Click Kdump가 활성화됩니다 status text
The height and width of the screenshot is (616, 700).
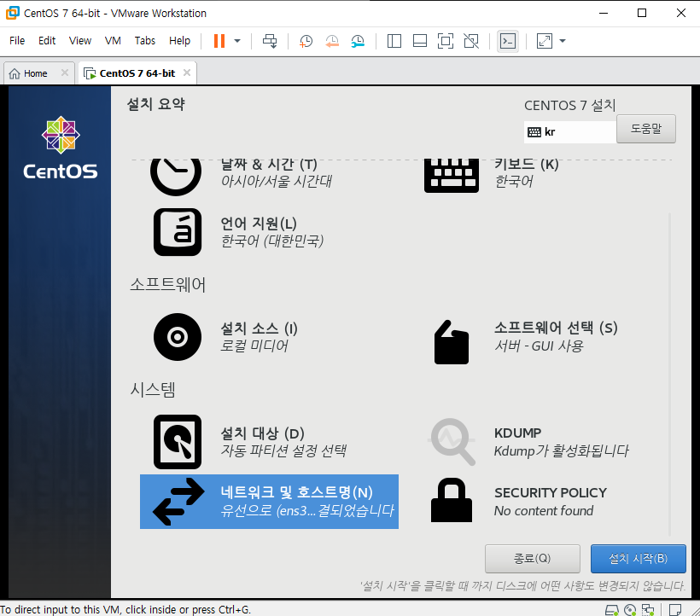pyautogui.click(x=561, y=450)
